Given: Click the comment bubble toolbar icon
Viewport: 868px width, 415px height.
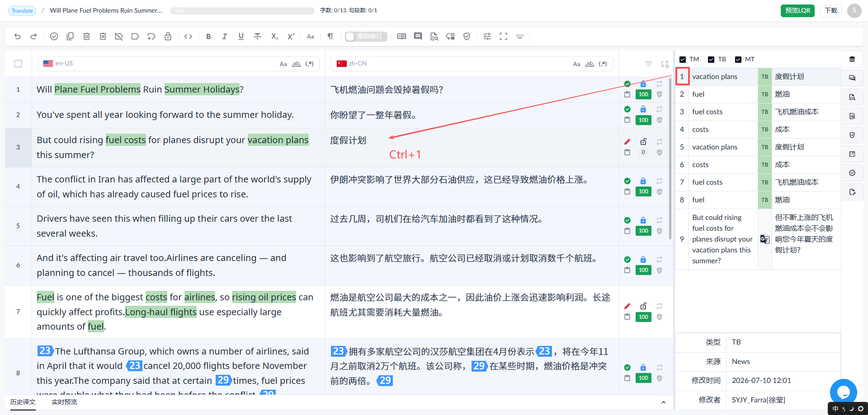Looking at the screenshot, I should [418, 37].
